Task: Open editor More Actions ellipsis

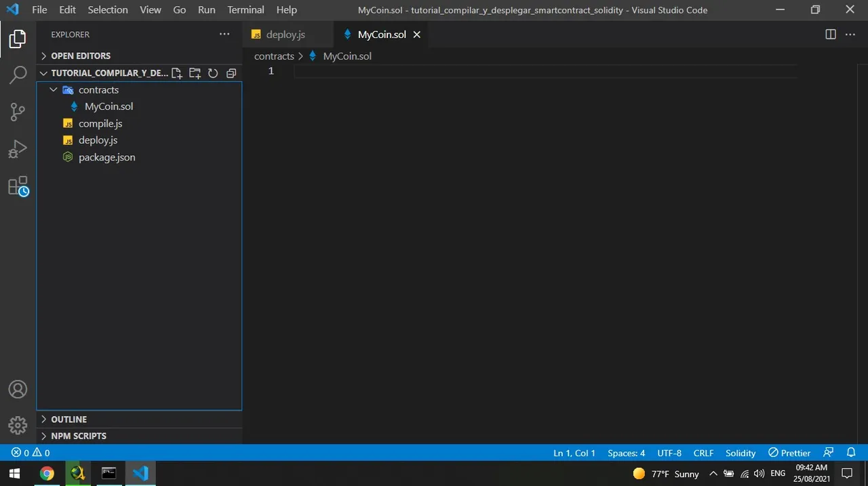Action: tap(850, 34)
